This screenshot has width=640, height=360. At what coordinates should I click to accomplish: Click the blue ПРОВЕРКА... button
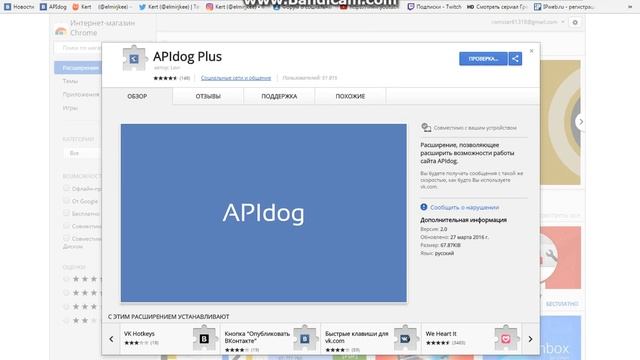coord(483,59)
